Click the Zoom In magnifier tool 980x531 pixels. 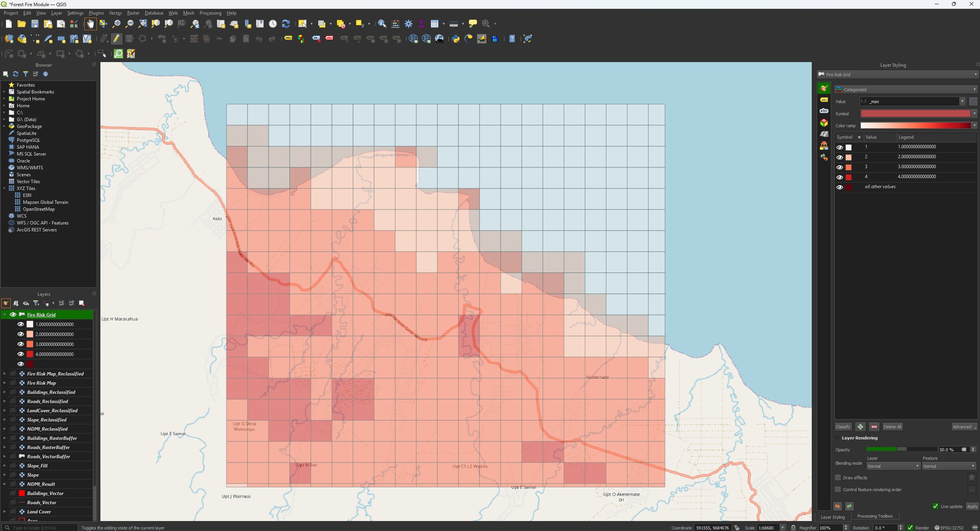[116, 24]
